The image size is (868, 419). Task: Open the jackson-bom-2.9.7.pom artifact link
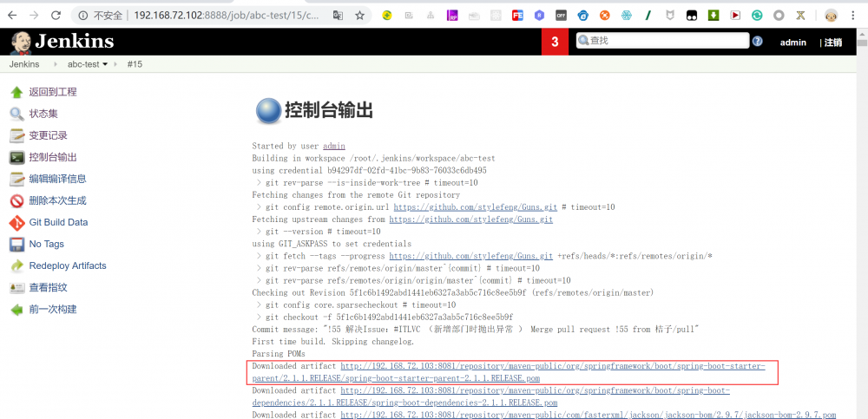pos(588,415)
